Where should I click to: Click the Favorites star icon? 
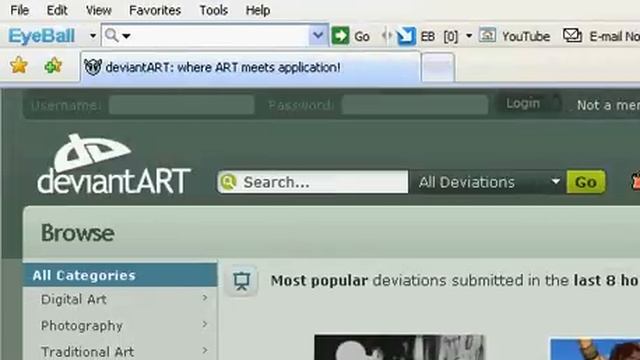pyautogui.click(x=19, y=65)
